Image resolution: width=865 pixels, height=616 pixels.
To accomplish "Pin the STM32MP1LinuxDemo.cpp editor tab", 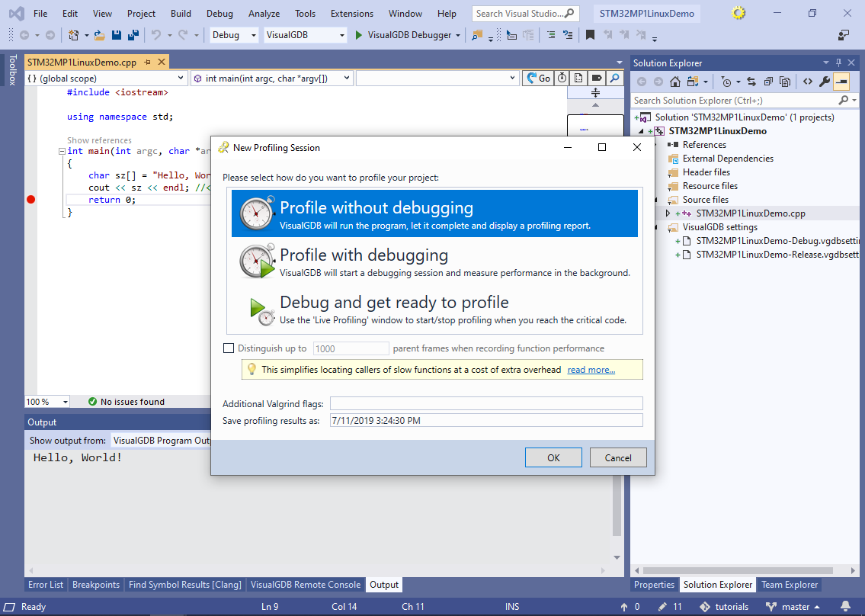I will coord(147,63).
